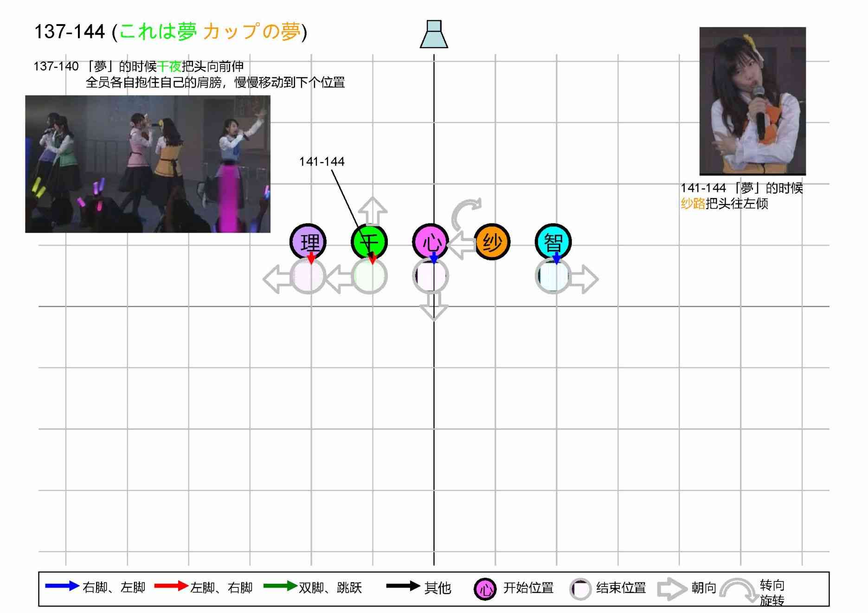Open the stage performance photo on the left
Viewport: 868px width, 613px height.
148,164
